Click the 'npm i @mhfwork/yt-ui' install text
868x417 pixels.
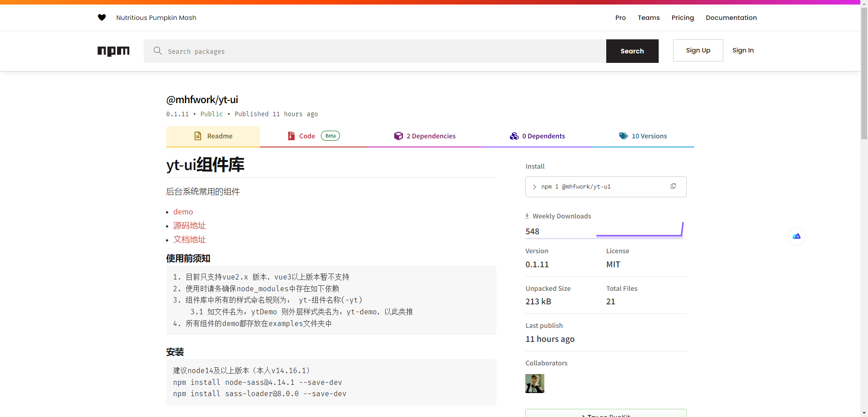click(x=576, y=187)
